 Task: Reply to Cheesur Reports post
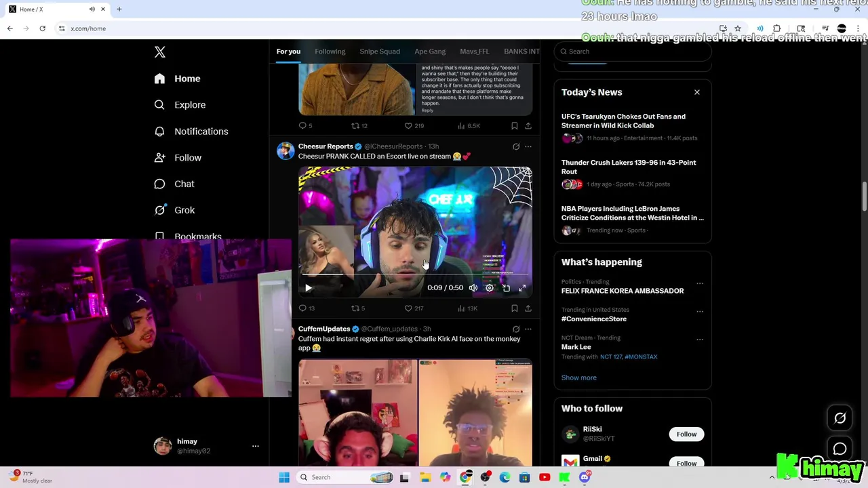[307, 308]
